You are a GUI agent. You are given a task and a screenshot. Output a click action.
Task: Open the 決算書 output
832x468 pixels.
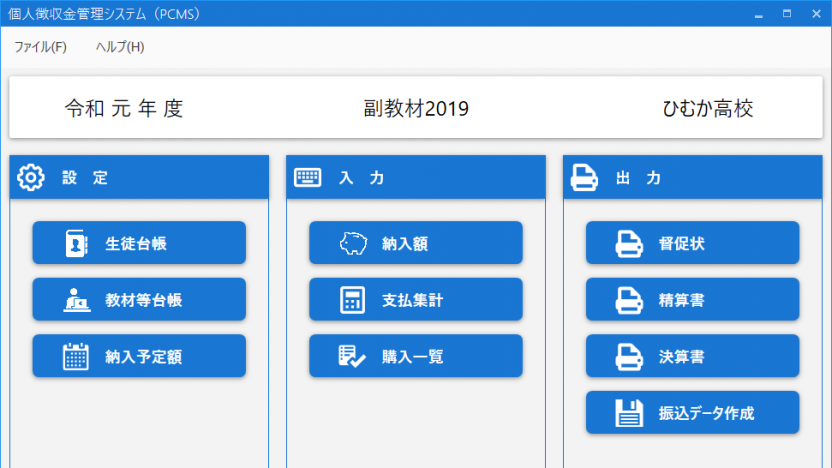692,357
